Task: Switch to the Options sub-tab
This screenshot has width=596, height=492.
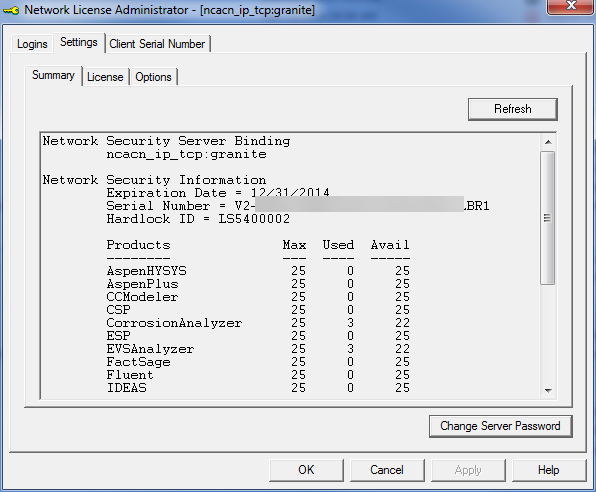Action: pyautogui.click(x=153, y=77)
